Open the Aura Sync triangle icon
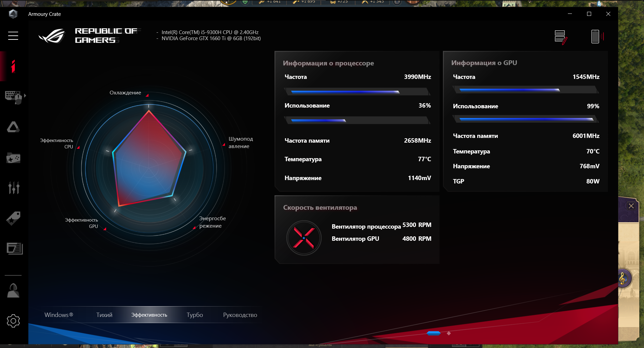The height and width of the screenshot is (348, 644). (x=13, y=127)
